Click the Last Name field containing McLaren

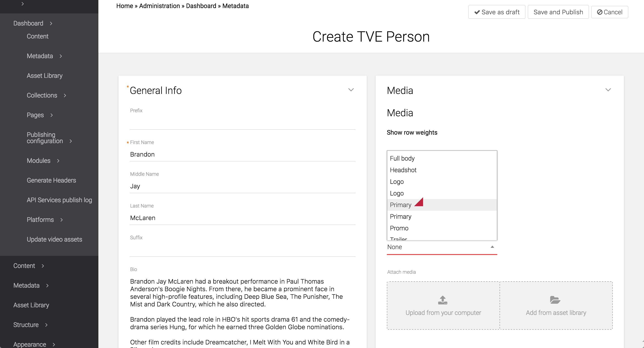pos(242,218)
